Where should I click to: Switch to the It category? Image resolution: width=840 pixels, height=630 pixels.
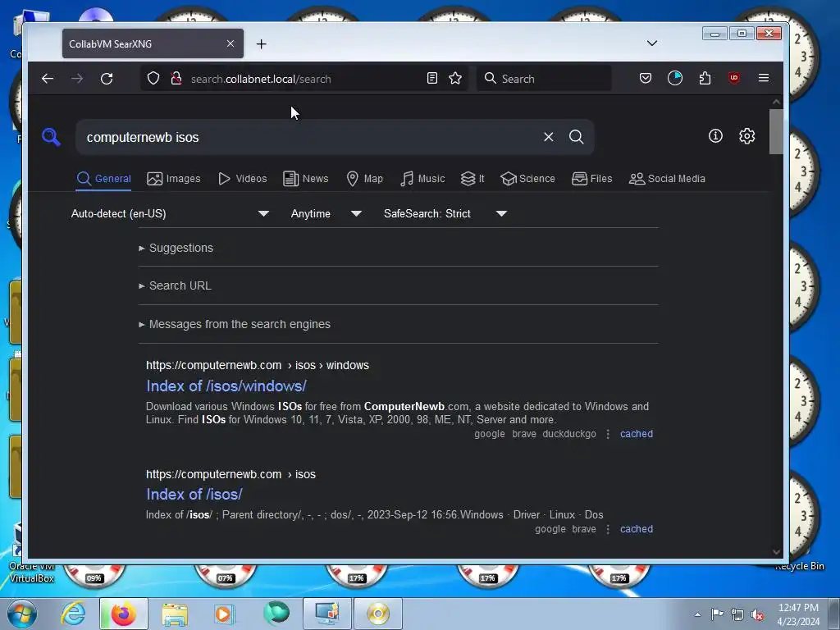tap(472, 178)
